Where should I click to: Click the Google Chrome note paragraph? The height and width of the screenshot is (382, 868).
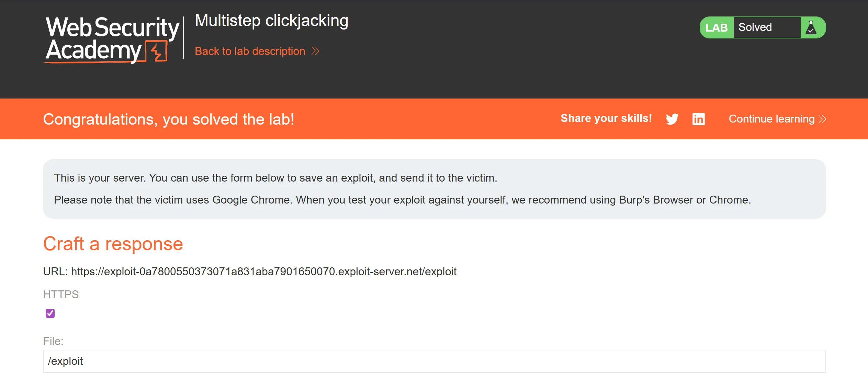pyautogui.click(x=402, y=200)
